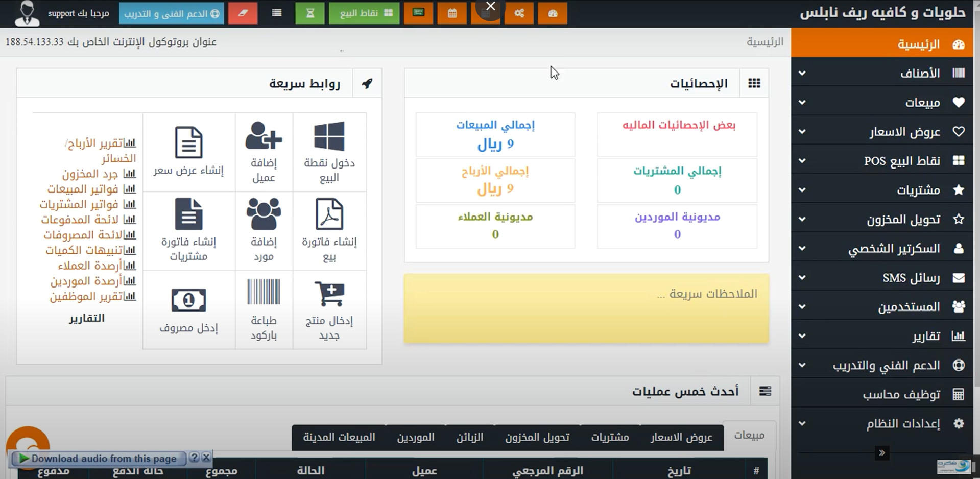Open the جرد المخزون report link
This screenshot has width=980, height=479.
90,174
